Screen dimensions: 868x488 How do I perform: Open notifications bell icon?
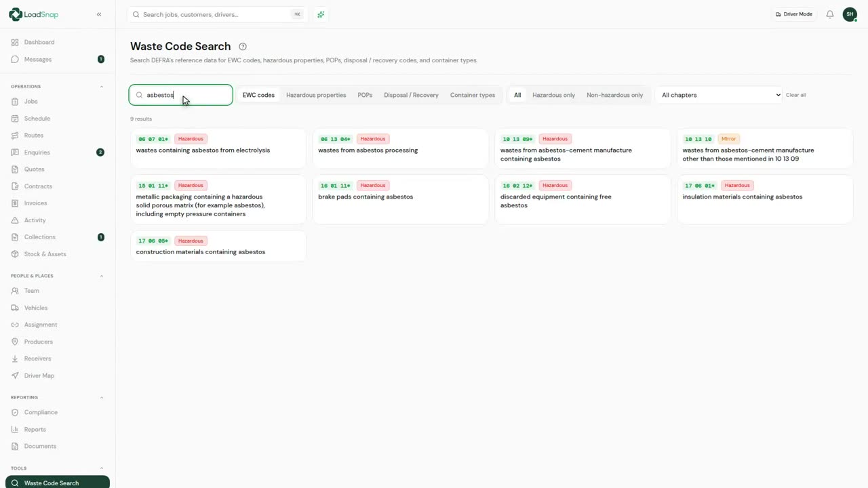pos(829,14)
